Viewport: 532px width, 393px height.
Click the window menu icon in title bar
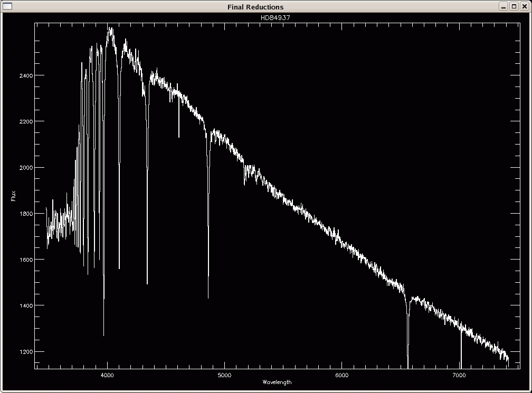pos(7,6)
